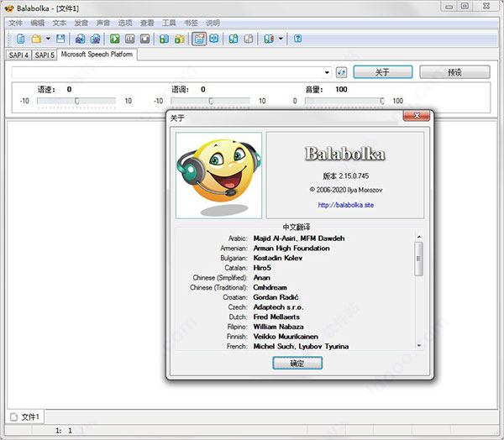Click the blue-green double book icon
The height and width of the screenshot is (440, 504).
tap(234, 39)
